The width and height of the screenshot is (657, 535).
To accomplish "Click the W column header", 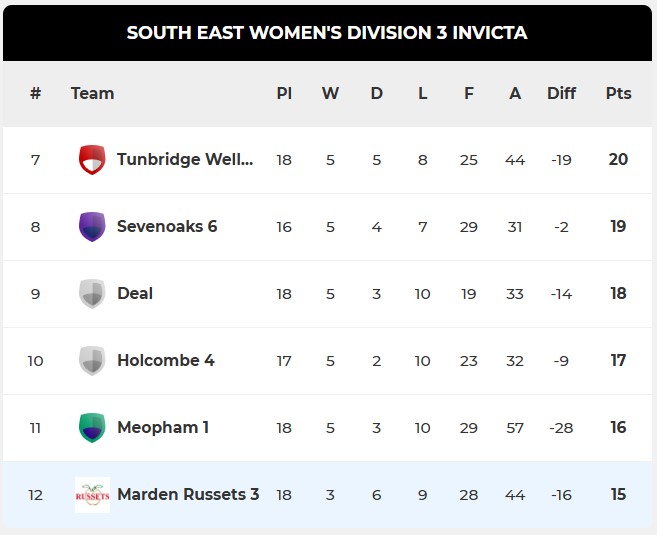I will [330, 93].
